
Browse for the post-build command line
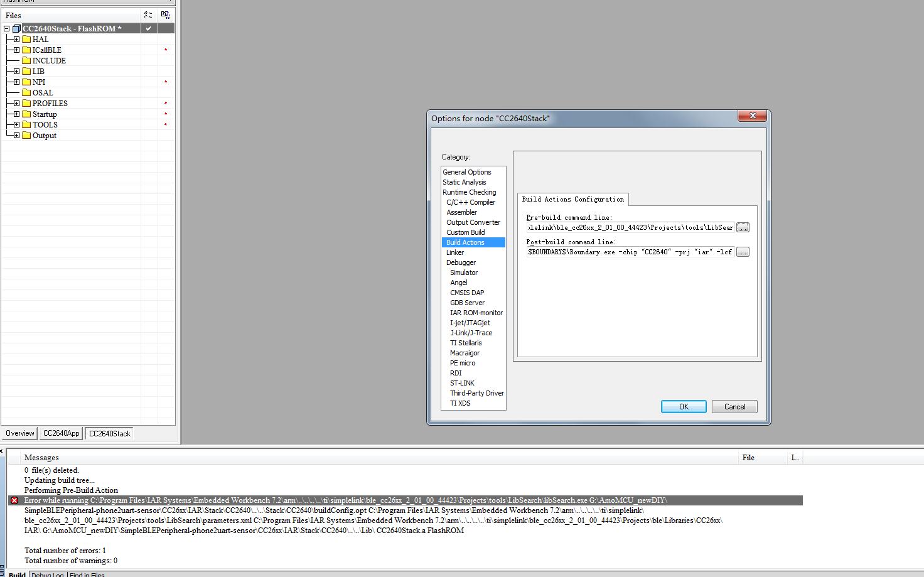[743, 252]
